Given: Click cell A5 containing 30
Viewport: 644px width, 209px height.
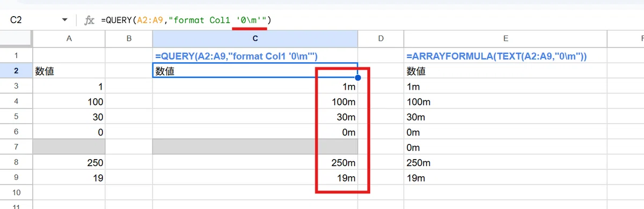Looking at the screenshot, I should click(69, 117).
